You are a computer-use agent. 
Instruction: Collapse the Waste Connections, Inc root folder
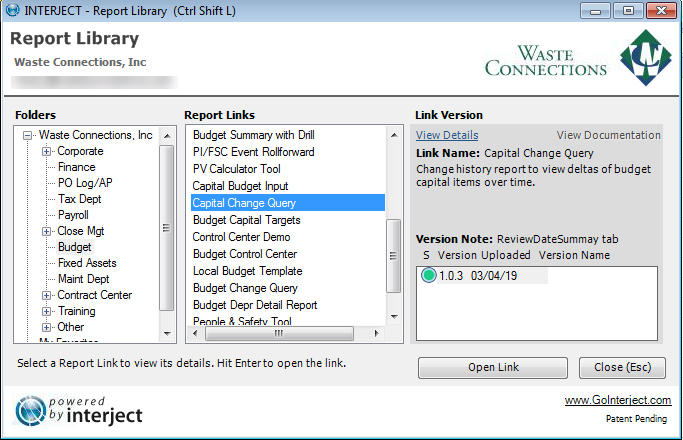[x=27, y=135]
